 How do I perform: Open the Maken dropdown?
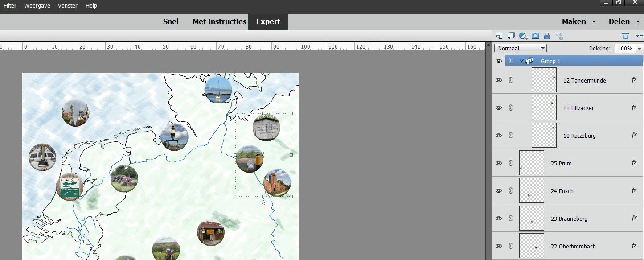click(578, 21)
